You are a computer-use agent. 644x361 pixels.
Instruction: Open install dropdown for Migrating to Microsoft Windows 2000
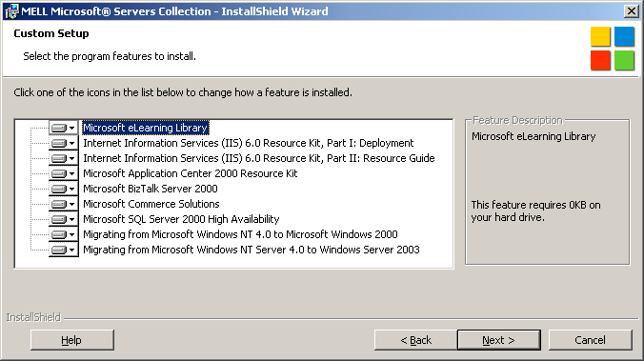click(63, 234)
